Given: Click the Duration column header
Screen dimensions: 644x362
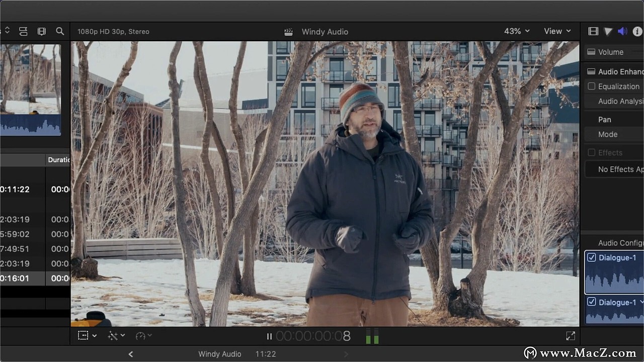Looking at the screenshot, I should [x=58, y=160].
